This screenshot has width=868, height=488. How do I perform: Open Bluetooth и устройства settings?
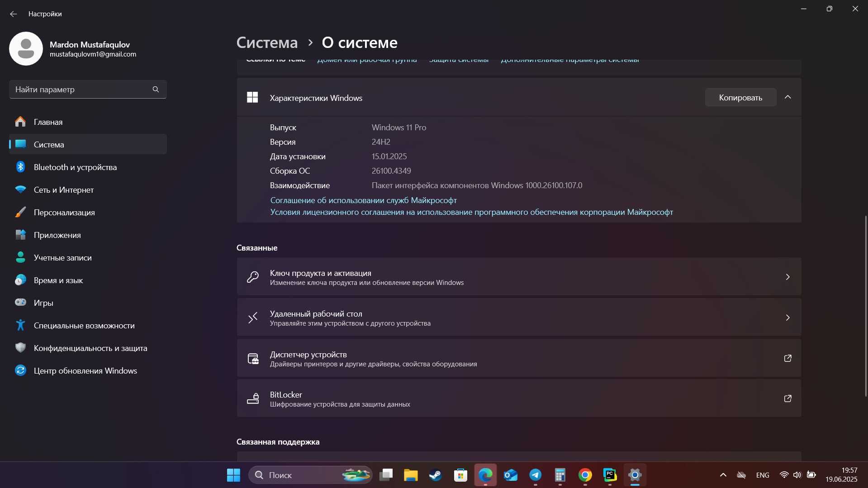pos(88,167)
